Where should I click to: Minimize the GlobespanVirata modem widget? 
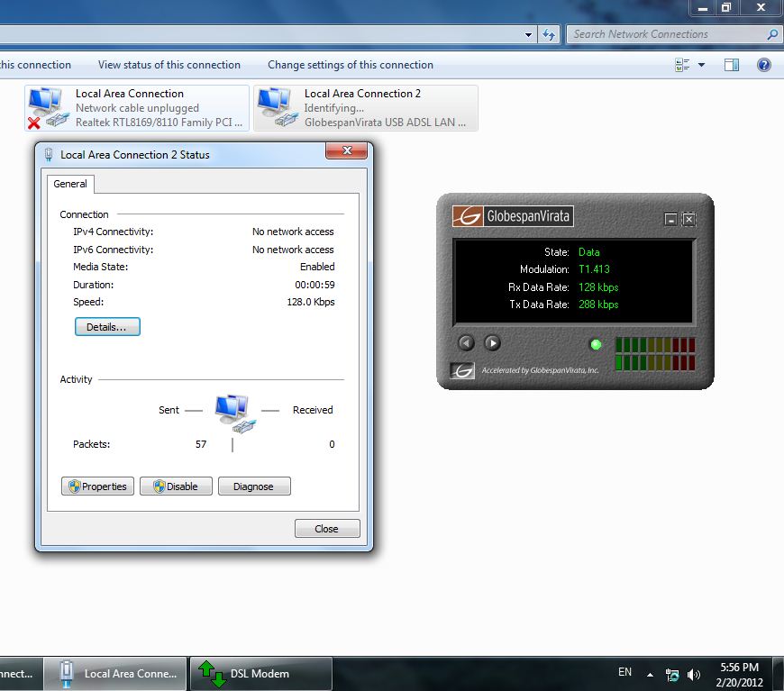670,219
